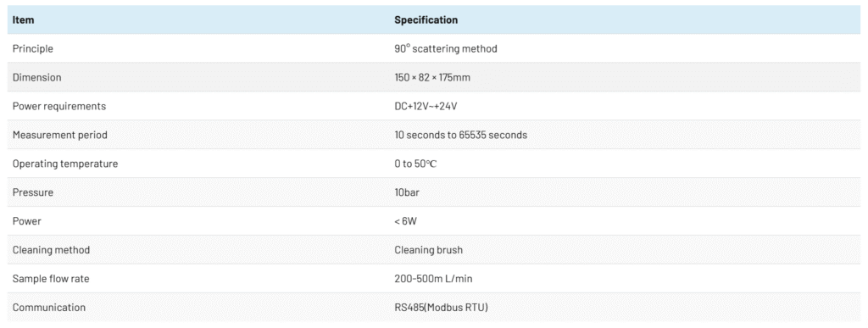Click the 90° scattering method value
Image resolution: width=868 pixels, height=328 pixels.
[446, 48]
